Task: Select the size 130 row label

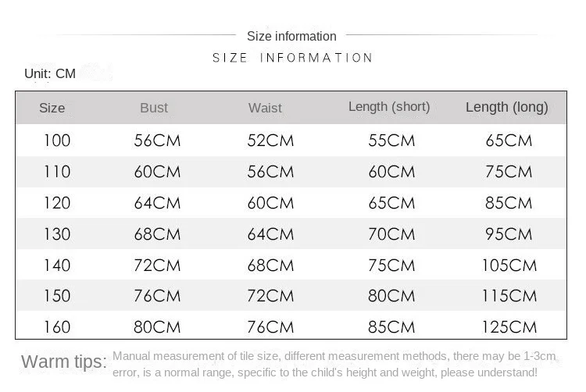Action: click(57, 234)
